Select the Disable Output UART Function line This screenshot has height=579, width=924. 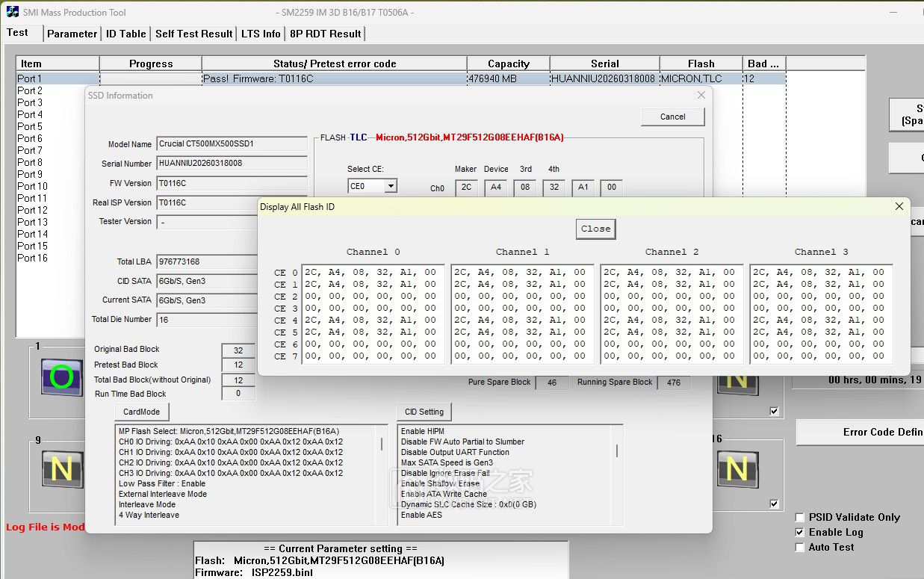tap(455, 452)
